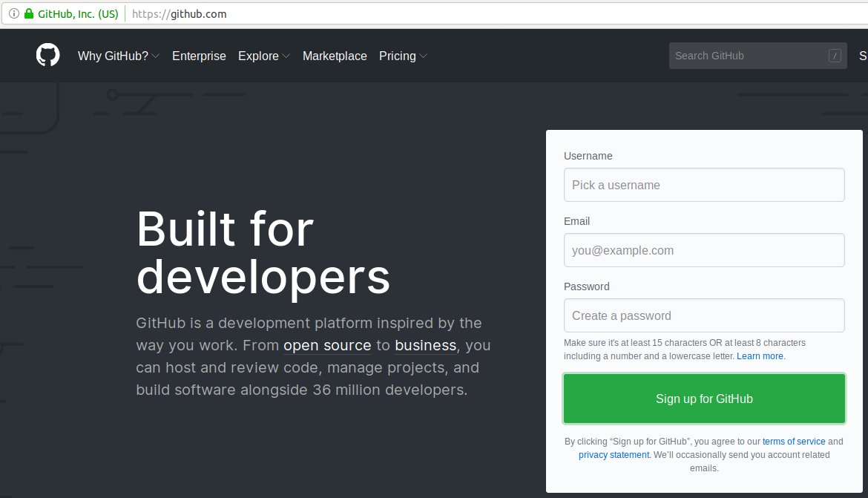868x498 pixels.
Task: Click the GitHub Octocat logo
Action: (47, 55)
